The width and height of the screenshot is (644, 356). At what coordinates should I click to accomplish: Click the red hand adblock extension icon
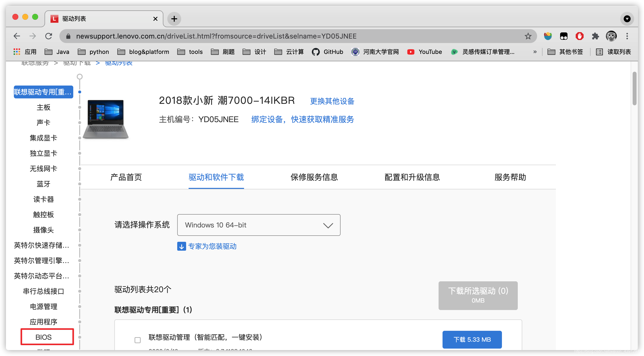pyautogui.click(x=579, y=36)
